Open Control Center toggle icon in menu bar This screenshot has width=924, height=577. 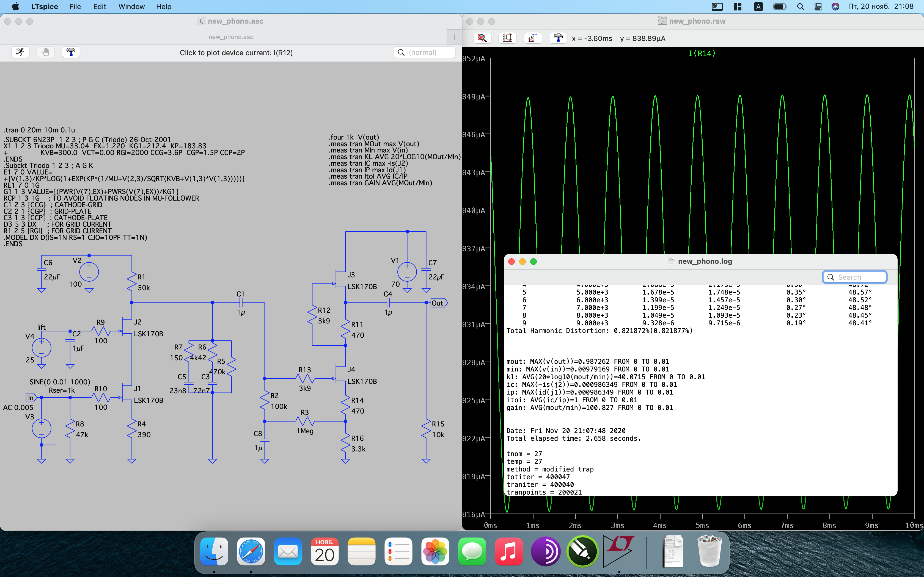[818, 7]
